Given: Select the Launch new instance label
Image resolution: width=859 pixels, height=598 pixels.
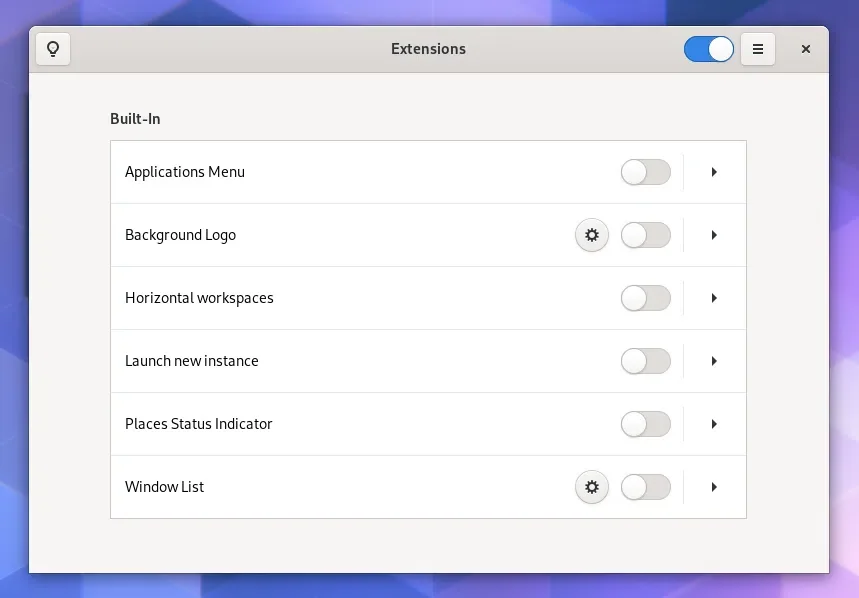Looking at the screenshot, I should click(192, 361).
